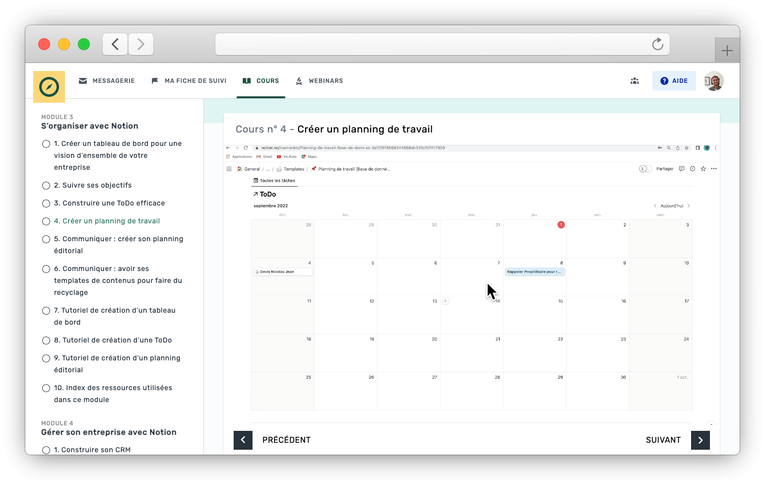Click Partager in the Notion page
This screenshot has height=480, width=765.
tap(664, 169)
